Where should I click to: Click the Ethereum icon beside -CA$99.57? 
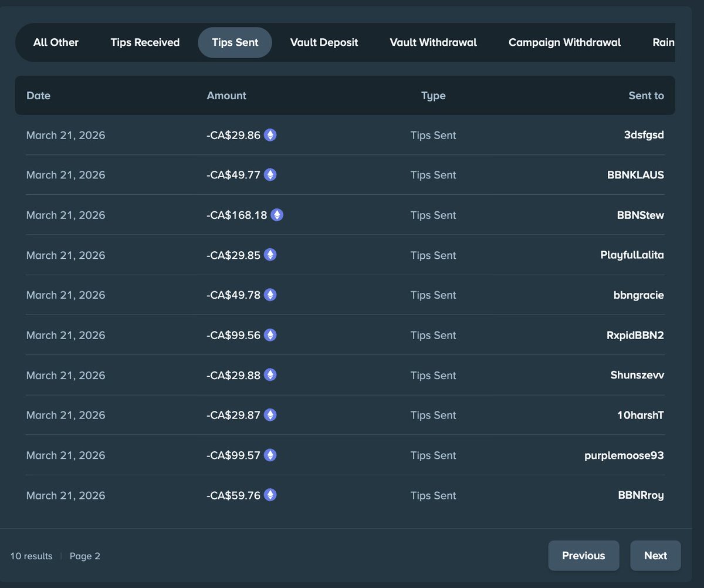click(x=270, y=455)
